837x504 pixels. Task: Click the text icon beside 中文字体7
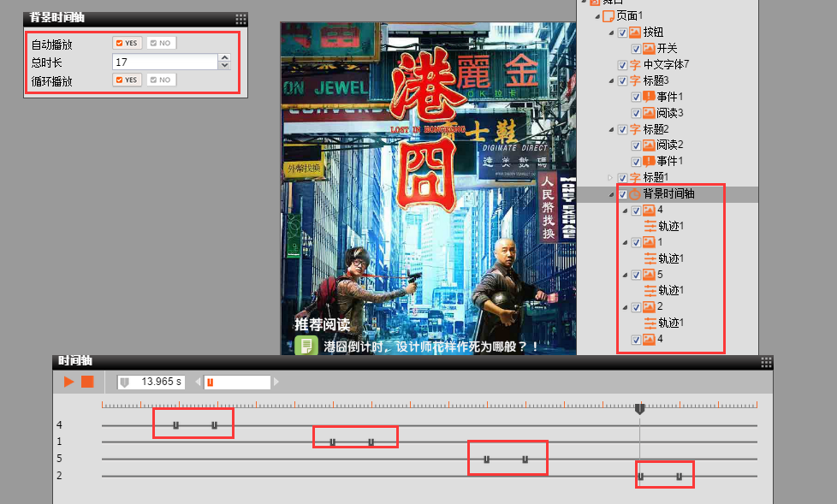(635, 64)
